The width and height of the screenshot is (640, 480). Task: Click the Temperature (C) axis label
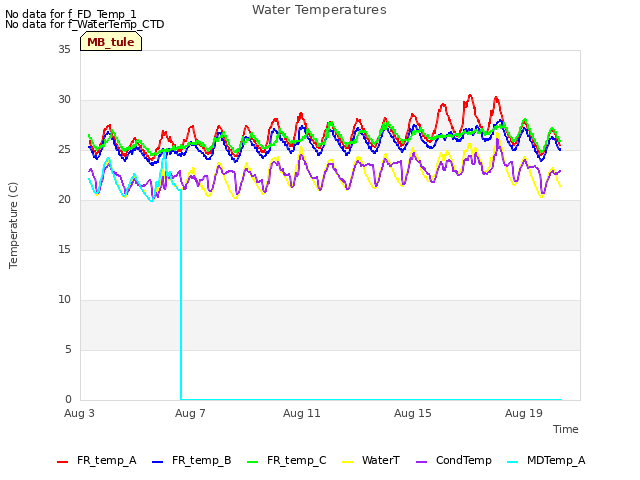point(13,225)
